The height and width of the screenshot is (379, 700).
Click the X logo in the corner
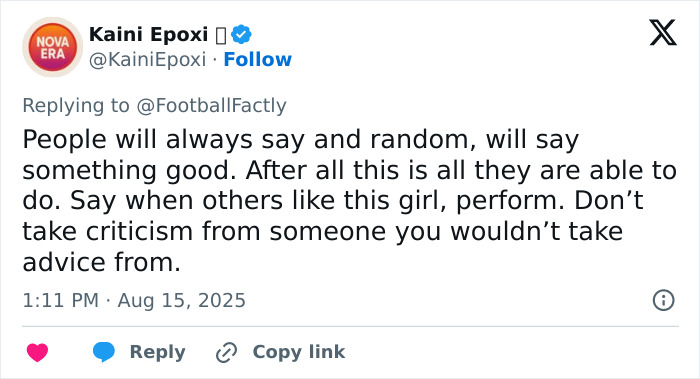(663, 33)
